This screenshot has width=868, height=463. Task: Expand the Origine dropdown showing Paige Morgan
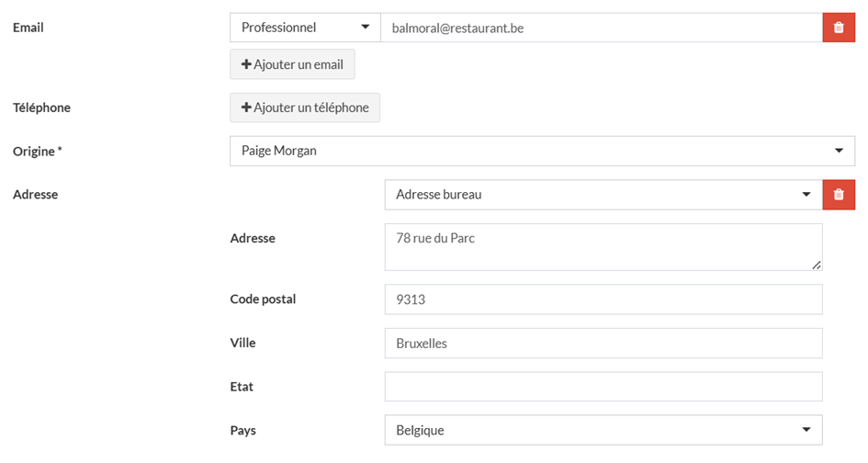[x=542, y=151]
